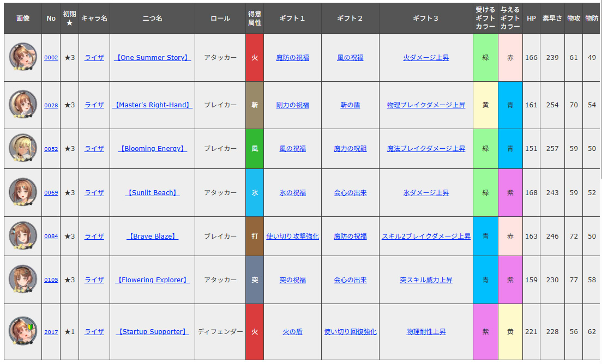This screenshot has width=602, height=364.
Task: Click the brown 打 attribute color cell
Action: pos(255,236)
